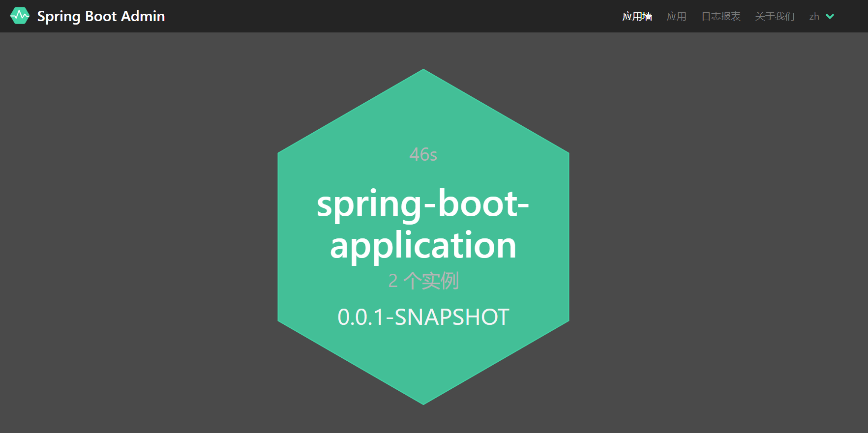Open the 关于我们 nav tab
868x433 pixels.
775,16
